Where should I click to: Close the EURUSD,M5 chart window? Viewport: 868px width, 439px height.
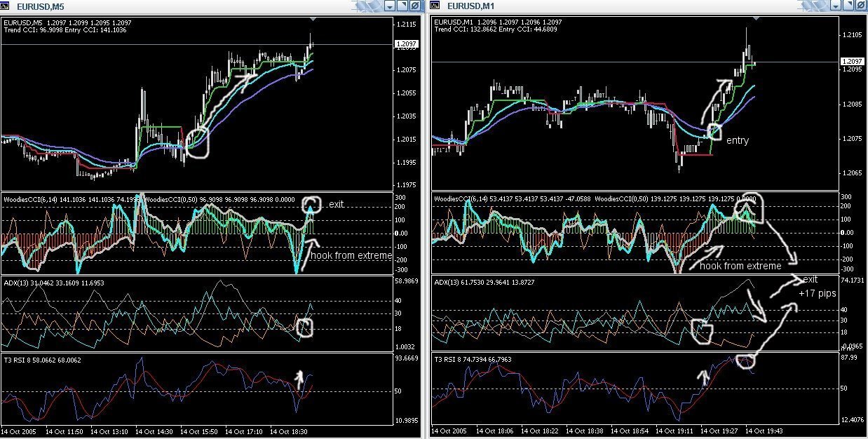414,6
